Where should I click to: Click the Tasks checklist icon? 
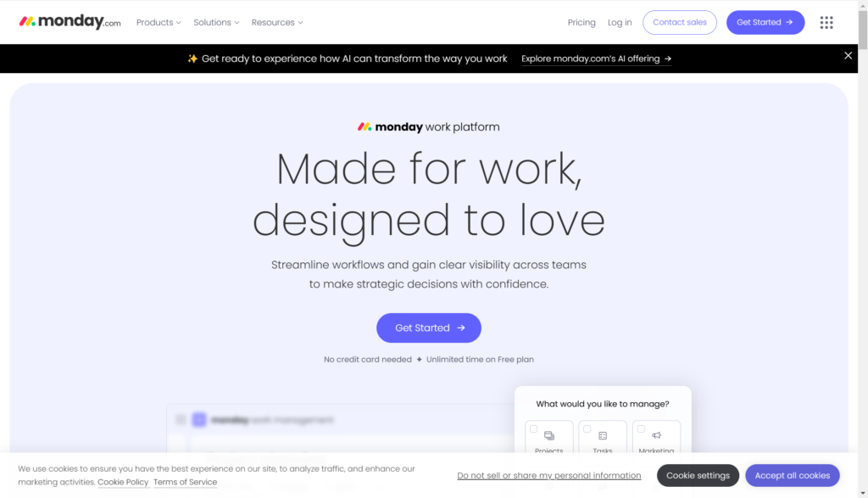[603, 435]
